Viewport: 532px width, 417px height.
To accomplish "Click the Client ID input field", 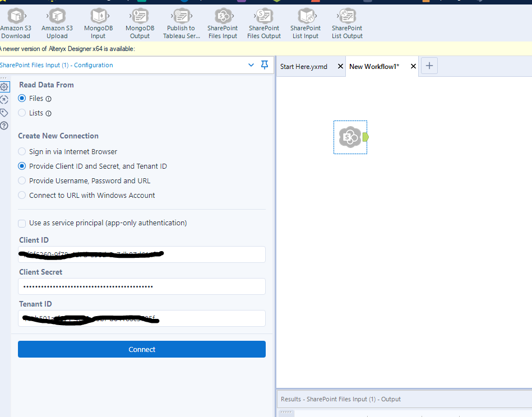I will pyautogui.click(x=142, y=254).
